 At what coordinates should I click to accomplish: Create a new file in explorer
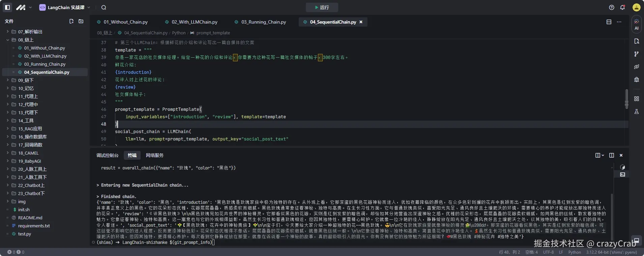pyautogui.click(x=71, y=21)
